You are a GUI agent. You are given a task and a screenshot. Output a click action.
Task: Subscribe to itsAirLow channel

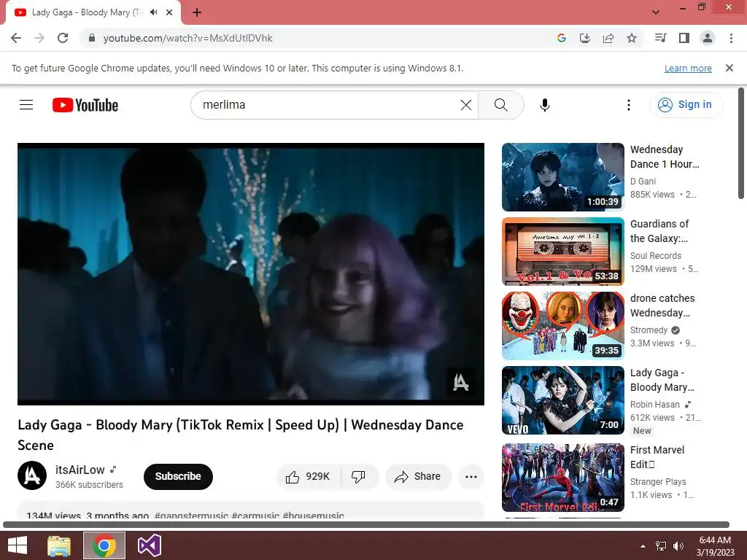pyautogui.click(x=178, y=476)
